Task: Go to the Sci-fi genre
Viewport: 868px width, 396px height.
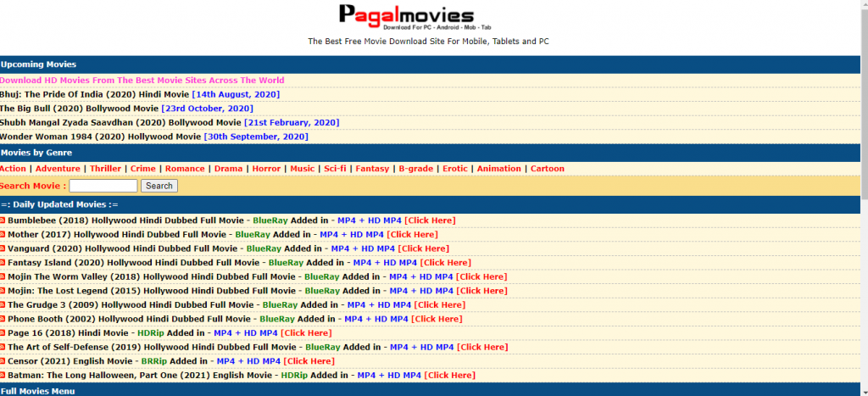Action: tap(335, 169)
